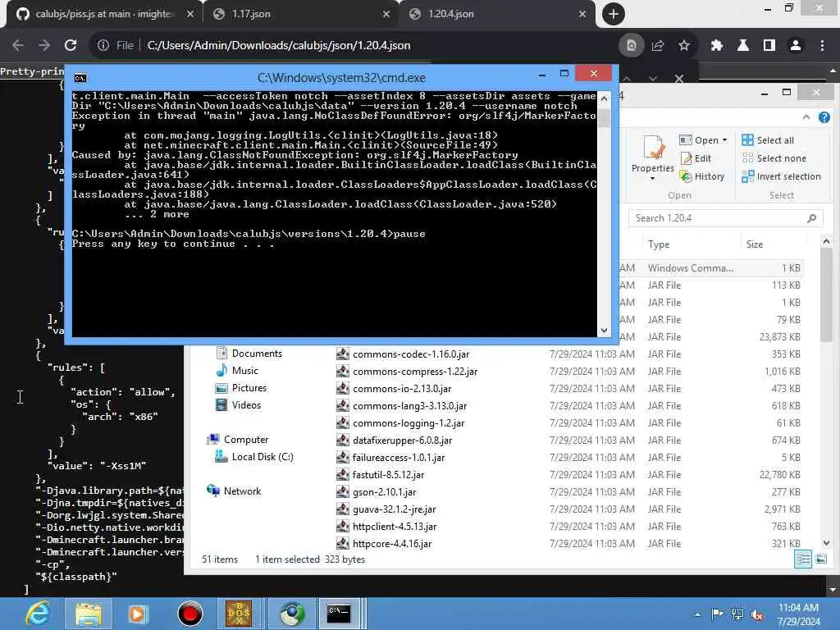
Task: Click Open in the Explorer ribbon
Action: [700, 140]
